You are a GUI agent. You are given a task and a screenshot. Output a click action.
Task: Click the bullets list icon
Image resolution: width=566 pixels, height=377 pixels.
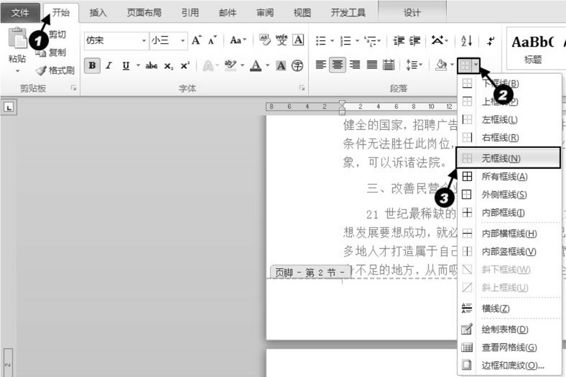click(321, 41)
